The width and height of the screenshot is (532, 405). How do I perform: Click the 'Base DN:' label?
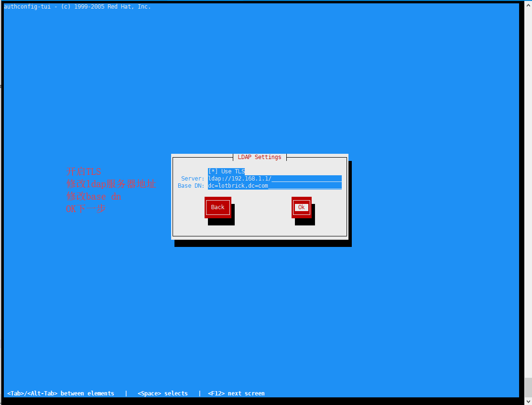coord(191,186)
